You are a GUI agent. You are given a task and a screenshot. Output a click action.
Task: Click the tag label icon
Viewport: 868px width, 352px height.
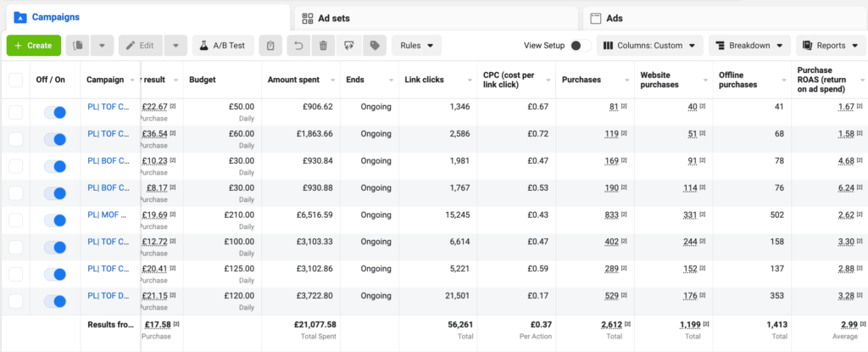375,46
